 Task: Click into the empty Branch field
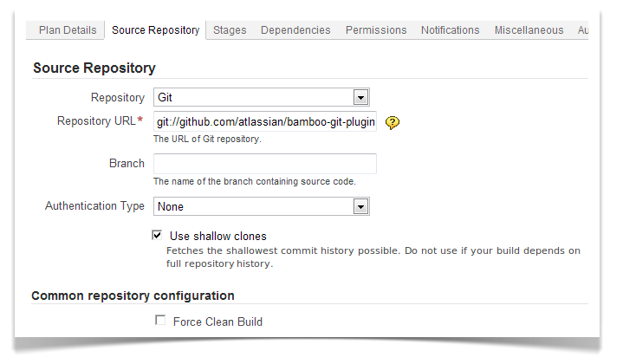click(x=265, y=164)
